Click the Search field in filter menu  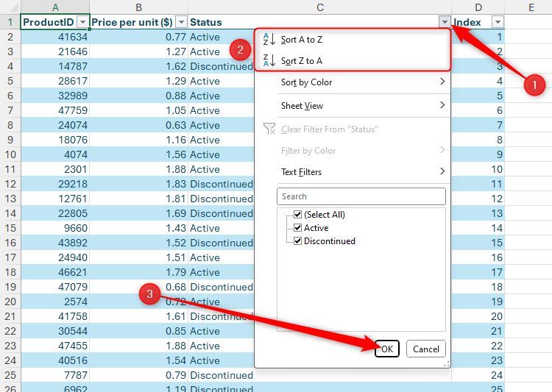tap(361, 196)
